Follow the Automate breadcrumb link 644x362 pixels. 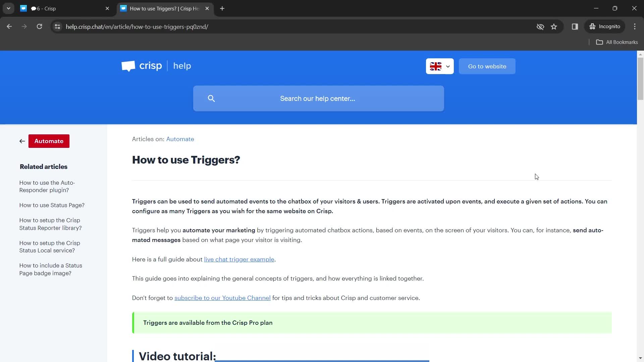(x=180, y=139)
